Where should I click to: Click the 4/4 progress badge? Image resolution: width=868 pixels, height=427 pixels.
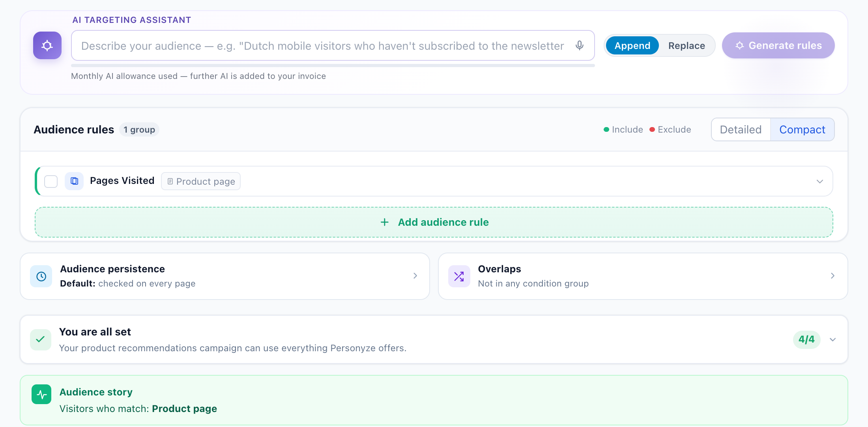(x=806, y=339)
